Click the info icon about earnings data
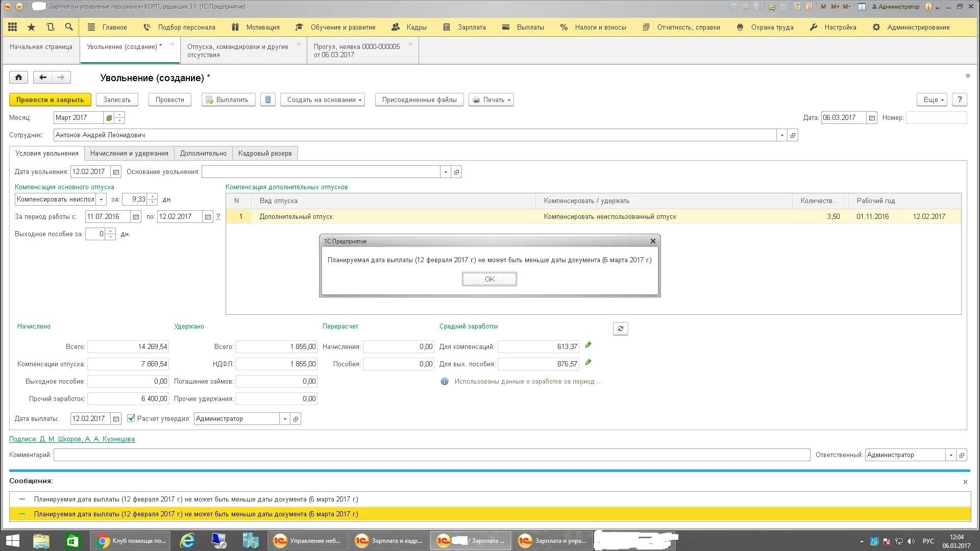This screenshot has width=980, height=551. (445, 382)
